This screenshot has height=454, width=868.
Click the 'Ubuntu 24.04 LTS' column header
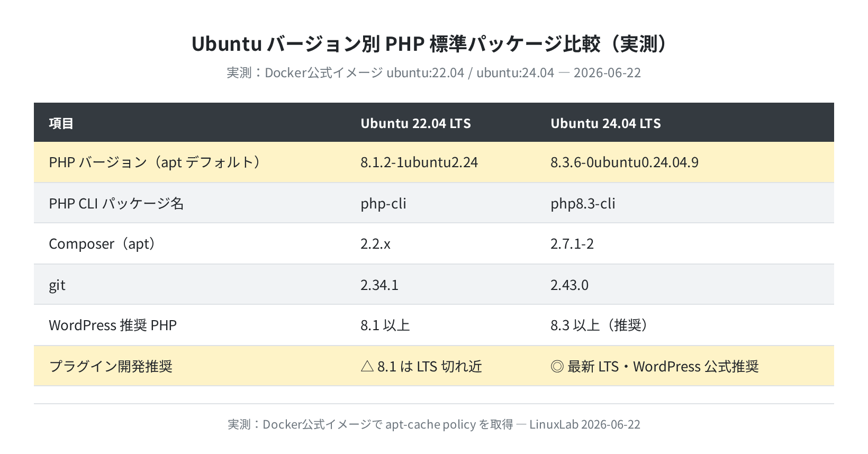[x=605, y=123]
